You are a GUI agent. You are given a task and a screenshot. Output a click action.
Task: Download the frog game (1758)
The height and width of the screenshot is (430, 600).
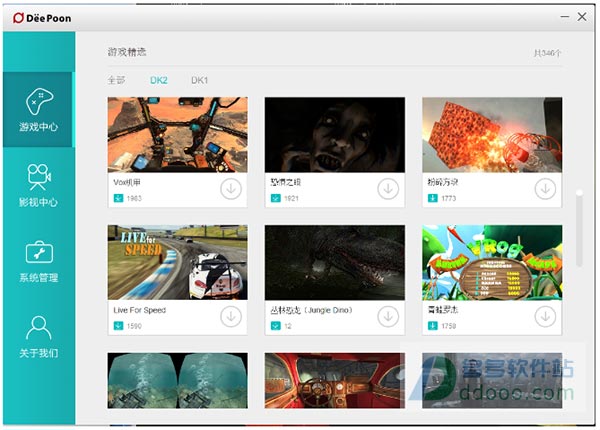pyautogui.click(x=545, y=316)
